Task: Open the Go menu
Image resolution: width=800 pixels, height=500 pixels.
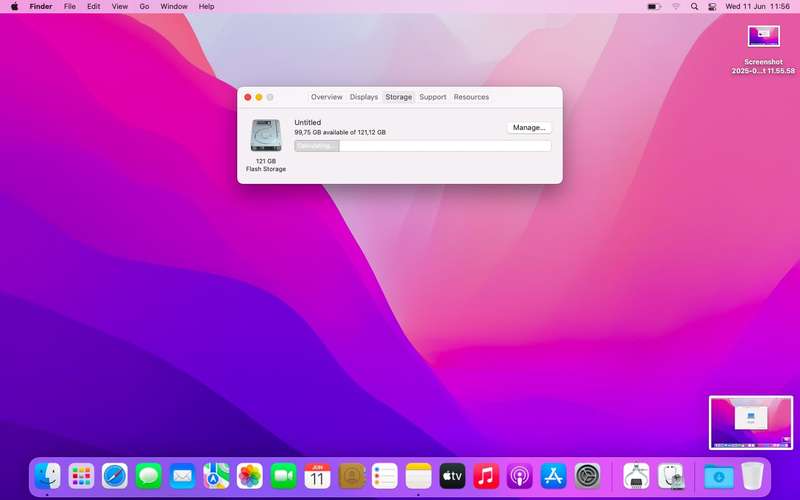Action: pos(144,7)
